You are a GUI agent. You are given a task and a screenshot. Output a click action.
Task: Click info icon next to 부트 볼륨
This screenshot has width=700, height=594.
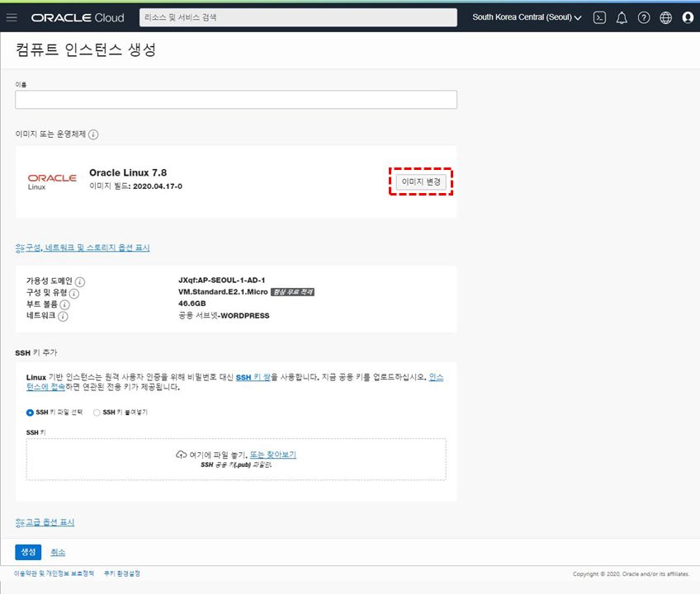pos(64,304)
